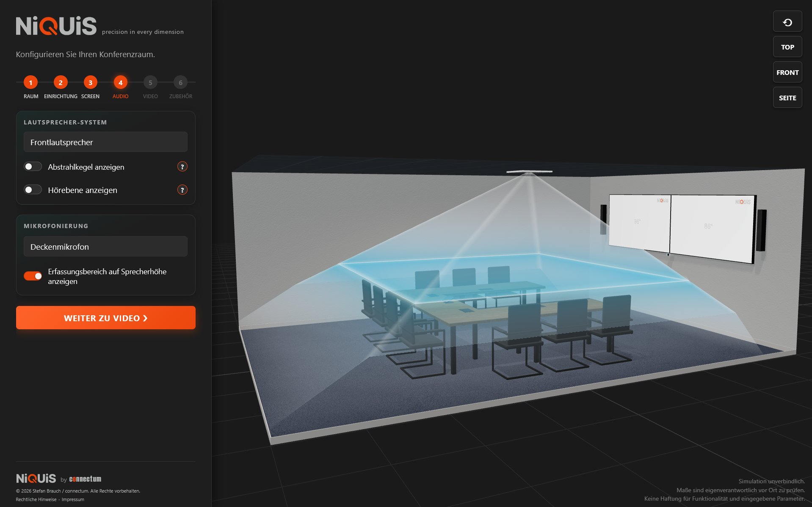Screen dimensions: 812x507
Task: Toggle Abstrahlkegel anzeigen switch
Action: click(x=33, y=167)
